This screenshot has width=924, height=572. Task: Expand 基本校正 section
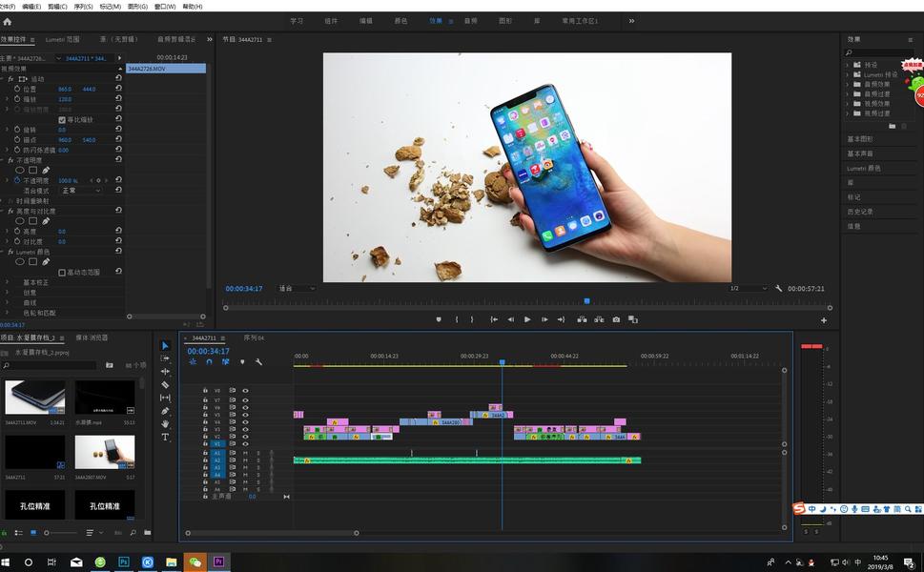7,283
